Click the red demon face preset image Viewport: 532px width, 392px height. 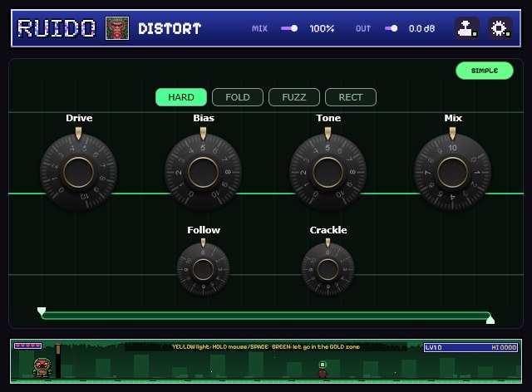click(x=117, y=28)
